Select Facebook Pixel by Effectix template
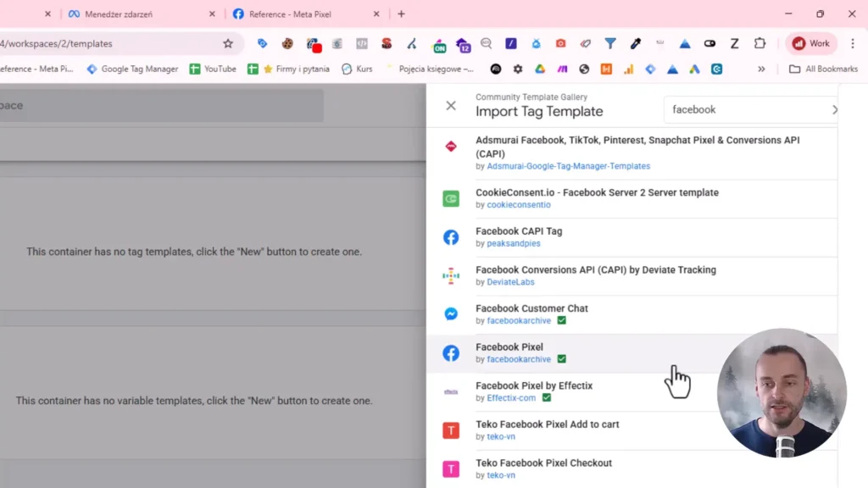 (632, 391)
